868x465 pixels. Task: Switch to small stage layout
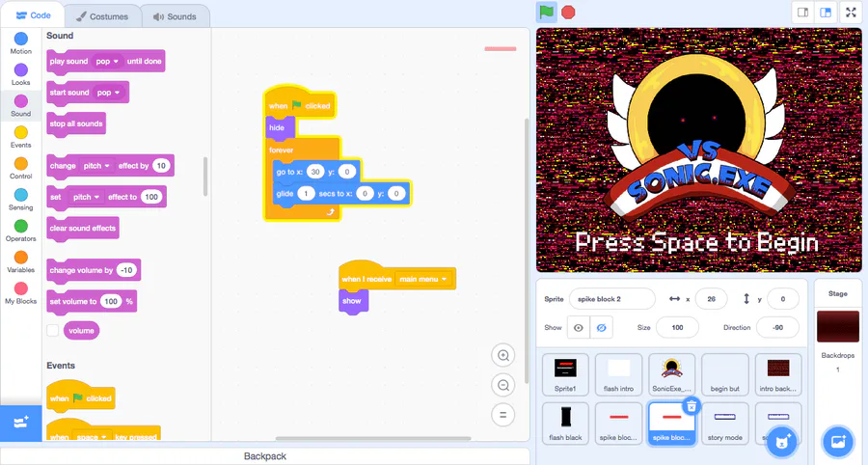(x=802, y=13)
